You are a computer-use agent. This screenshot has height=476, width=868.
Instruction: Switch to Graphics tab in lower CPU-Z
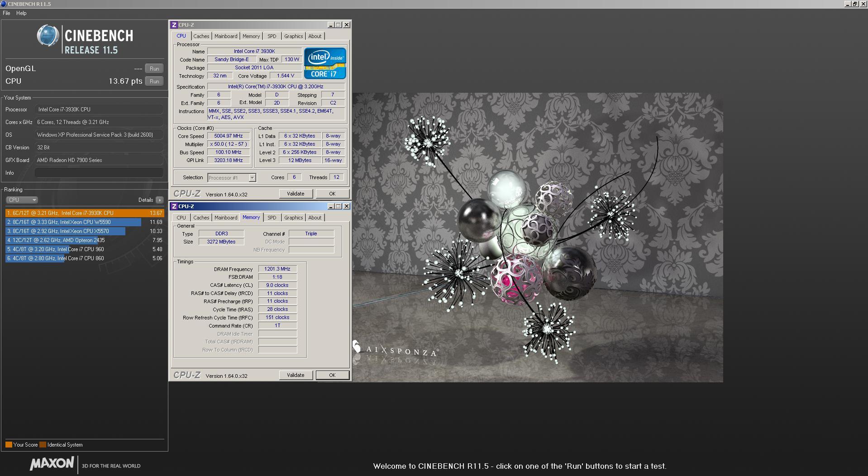[x=293, y=218]
